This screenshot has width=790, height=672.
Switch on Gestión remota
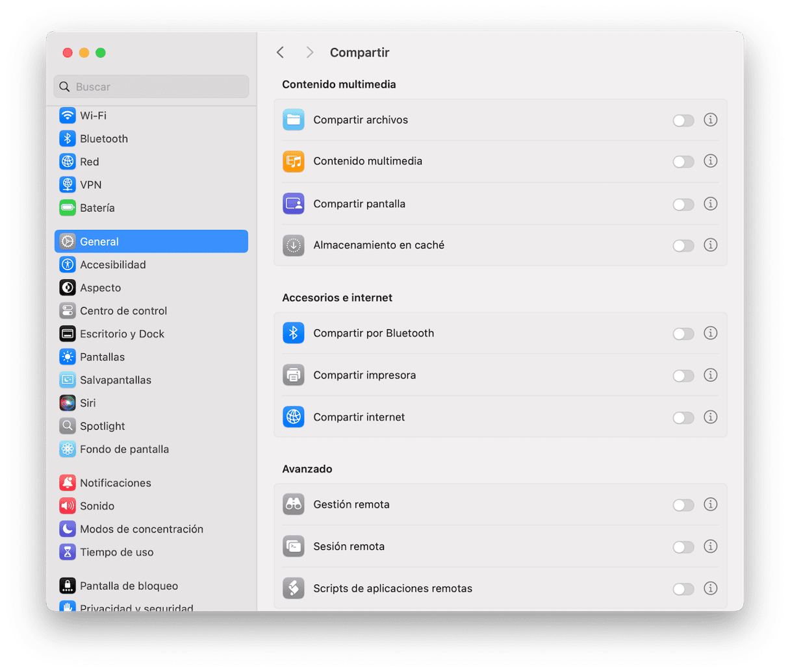pos(683,504)
